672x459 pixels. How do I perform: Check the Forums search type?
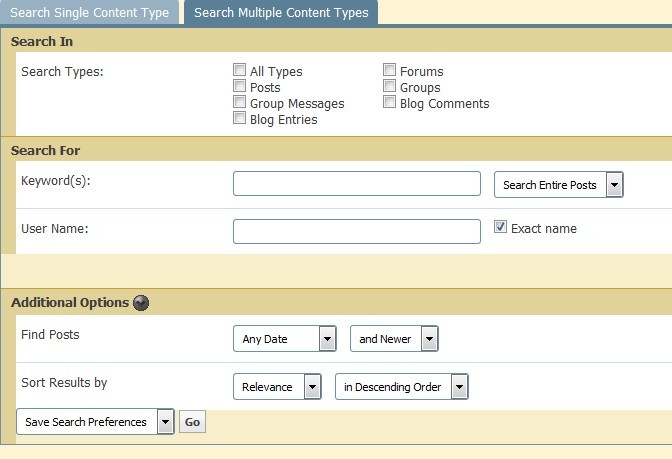click(x=390, y=71)
